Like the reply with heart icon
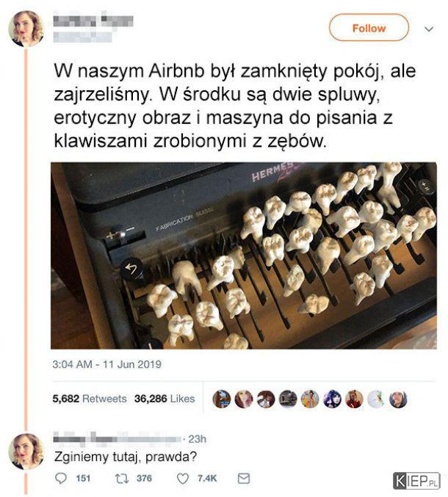 tap(183, 479)
